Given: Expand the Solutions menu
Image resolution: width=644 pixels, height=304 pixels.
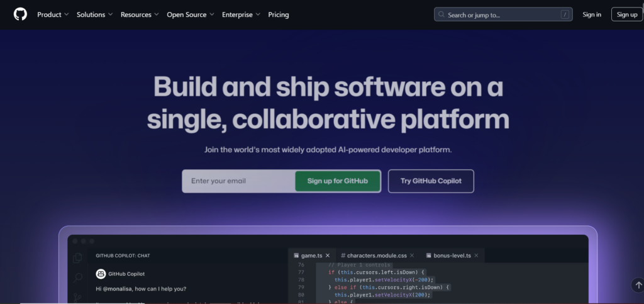Looking at the screenshot, I should coord(94,14).
